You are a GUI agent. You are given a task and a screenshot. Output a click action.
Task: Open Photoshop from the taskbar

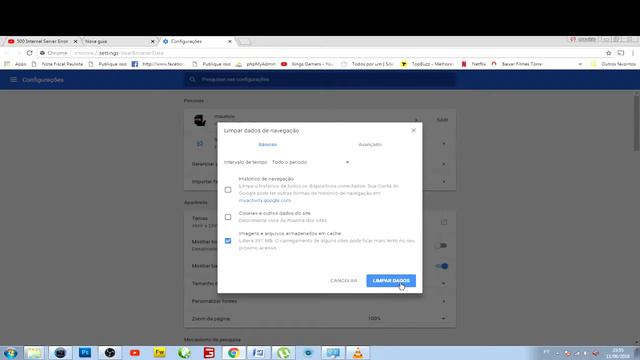(85, 353)
